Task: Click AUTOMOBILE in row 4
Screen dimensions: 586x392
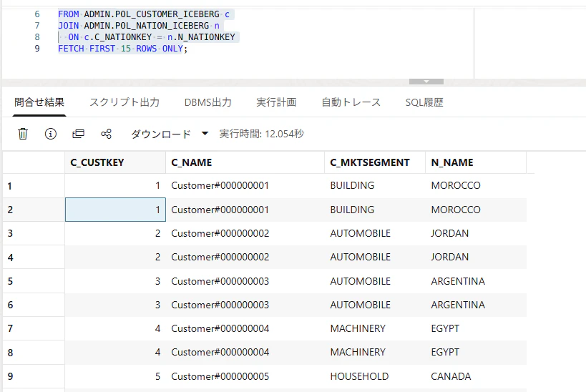Action: 361,257
